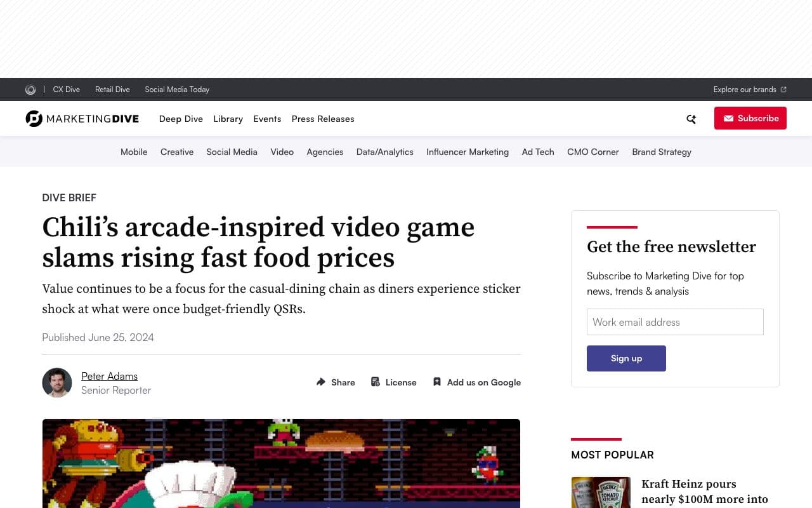
Task: Click the Subscribe to Marketing Dive newsletter description
Action: (665, 283)
